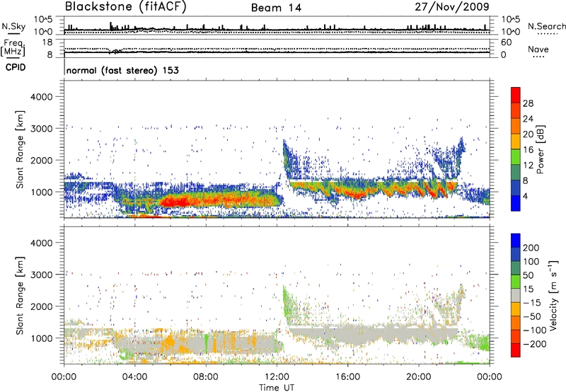Click the 'CPID' label
Image resolution: width=566 pixels, height=392 pixels.
pyautogui.click(x=16, y=67)
